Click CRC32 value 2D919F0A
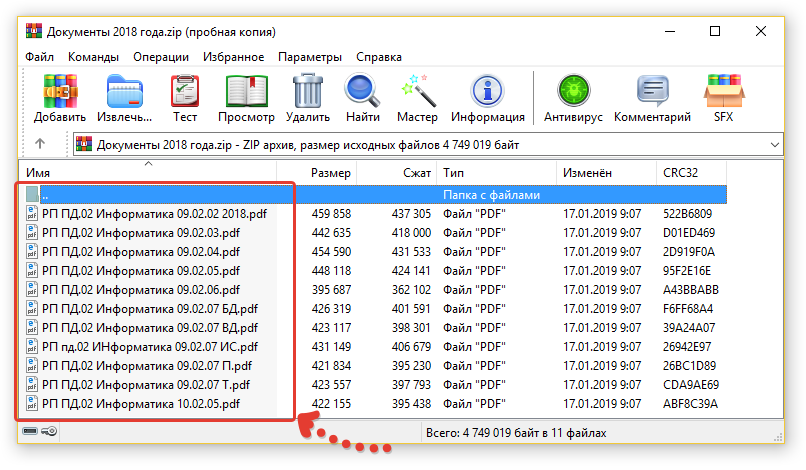This screenshot has width=806, height=470. click(x=689, y=251)
